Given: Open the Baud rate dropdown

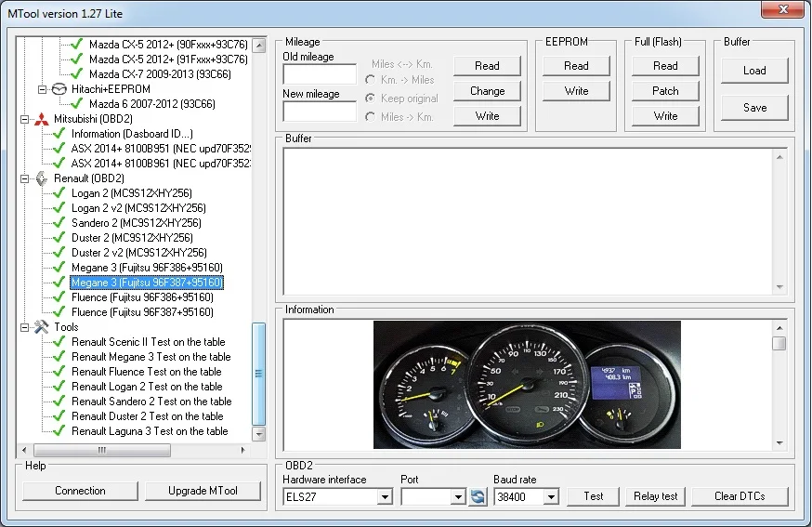Looking at the screenshot, I should point(551,498).
